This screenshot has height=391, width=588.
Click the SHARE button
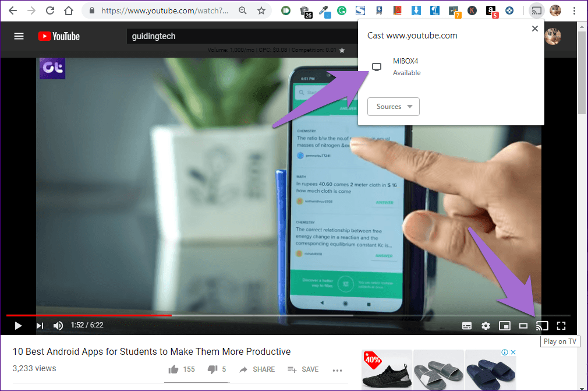click(257, 369)
